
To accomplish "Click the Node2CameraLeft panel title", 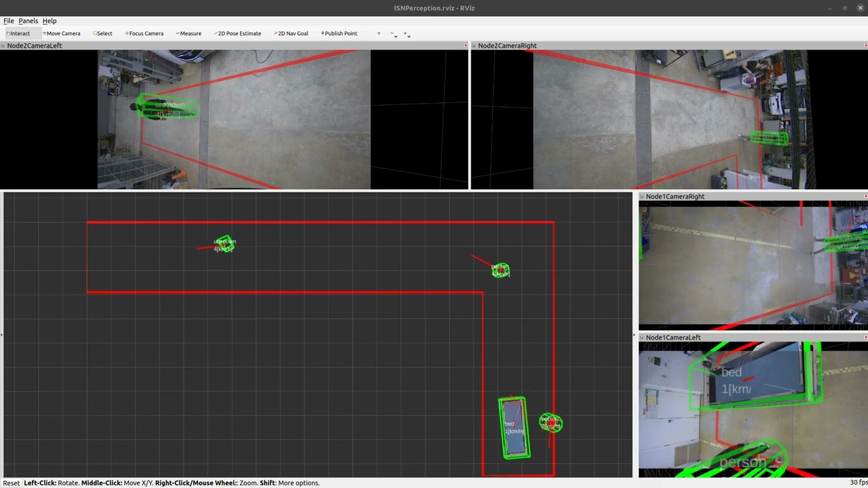I will [35, 45].
